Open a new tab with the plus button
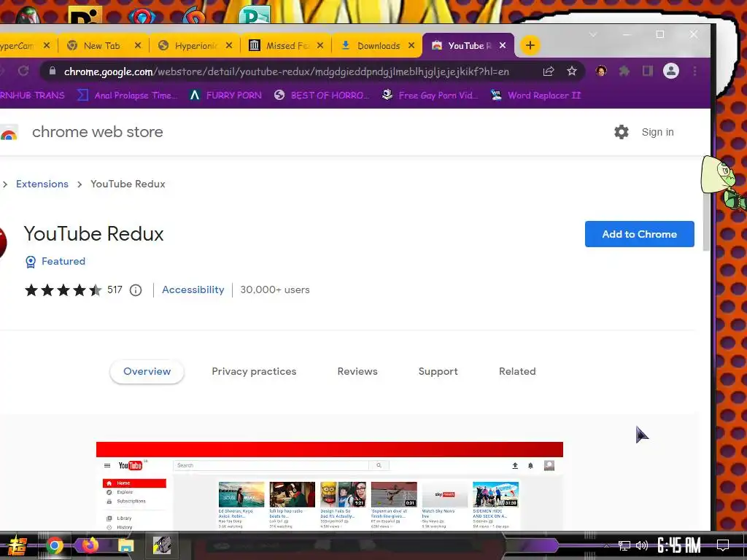Screen dimensions: 747x560 pos(530,46)
